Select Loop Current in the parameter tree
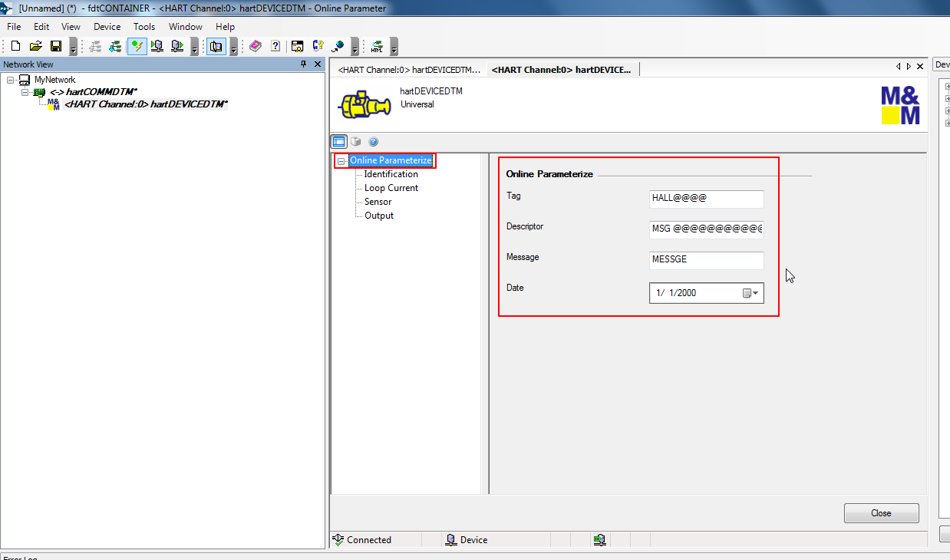This screenshot has width=950, height=560. point(391,188)
